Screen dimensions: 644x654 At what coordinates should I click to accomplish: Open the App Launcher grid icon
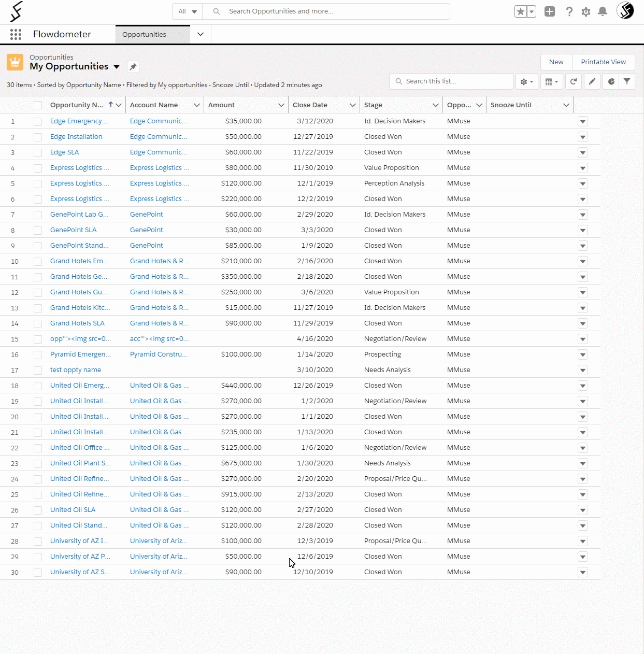click(x=16, y=34)
